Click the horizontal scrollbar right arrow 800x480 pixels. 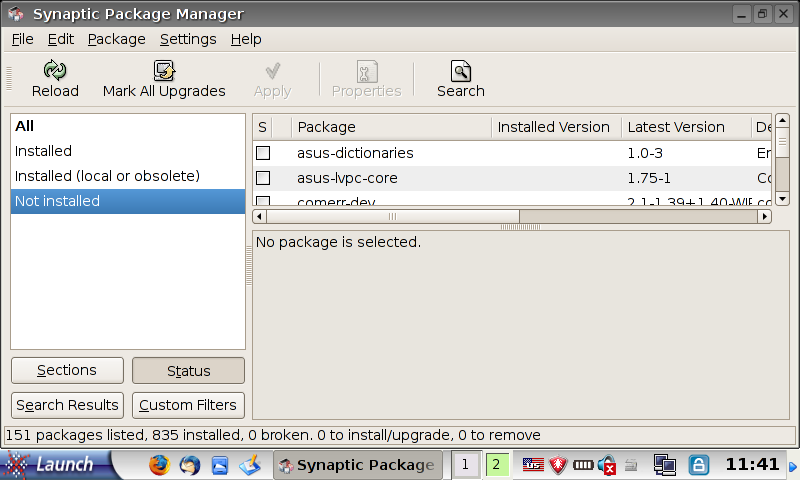pos(764,216)
